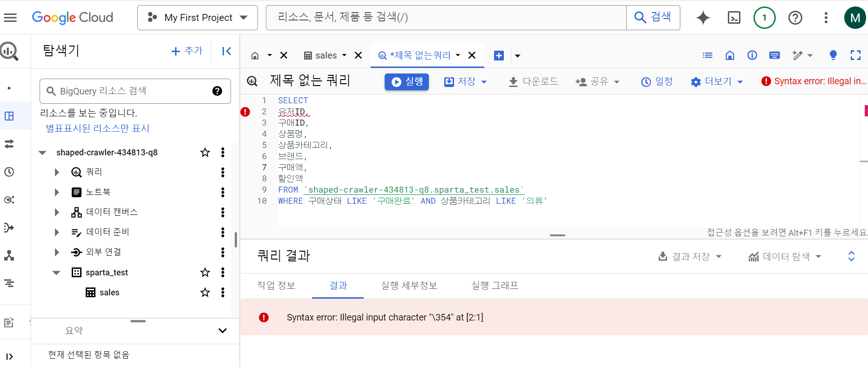Click the 다운로드 button
The image size is (868, 367).
(533, 82)
